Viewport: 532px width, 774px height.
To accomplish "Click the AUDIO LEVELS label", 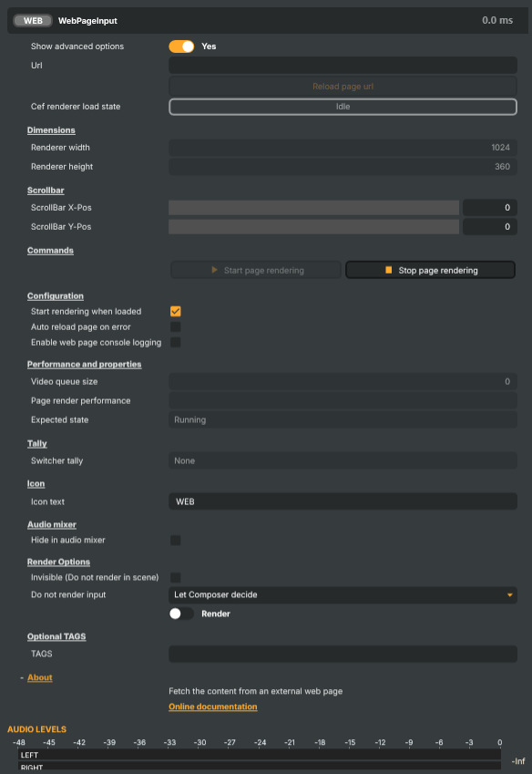I will pos(36,729).
